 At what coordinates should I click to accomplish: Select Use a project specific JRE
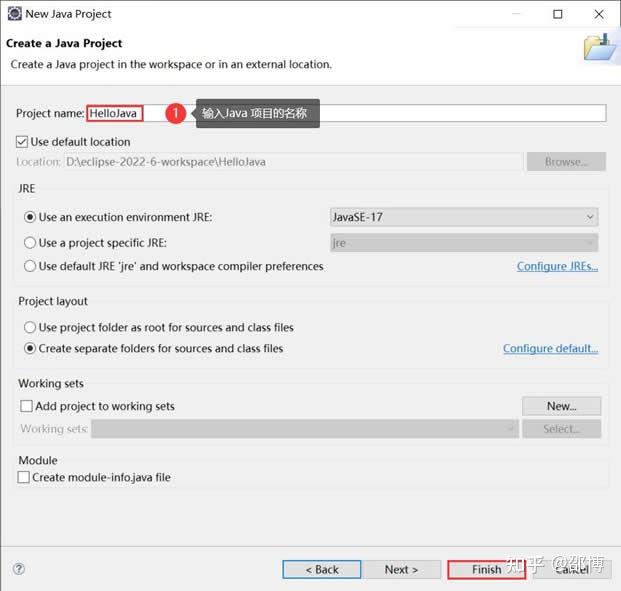(30, 242)
